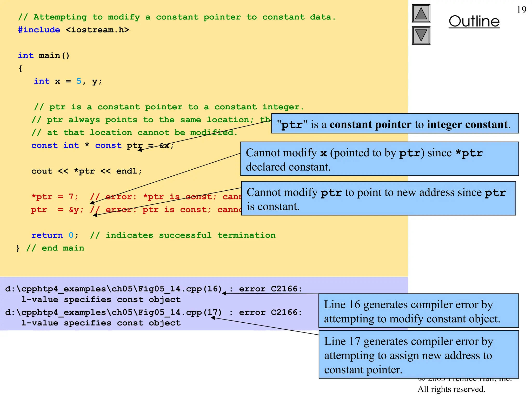Click callout 'Cannot modify ptr to point to new address'

coord(378,198)
